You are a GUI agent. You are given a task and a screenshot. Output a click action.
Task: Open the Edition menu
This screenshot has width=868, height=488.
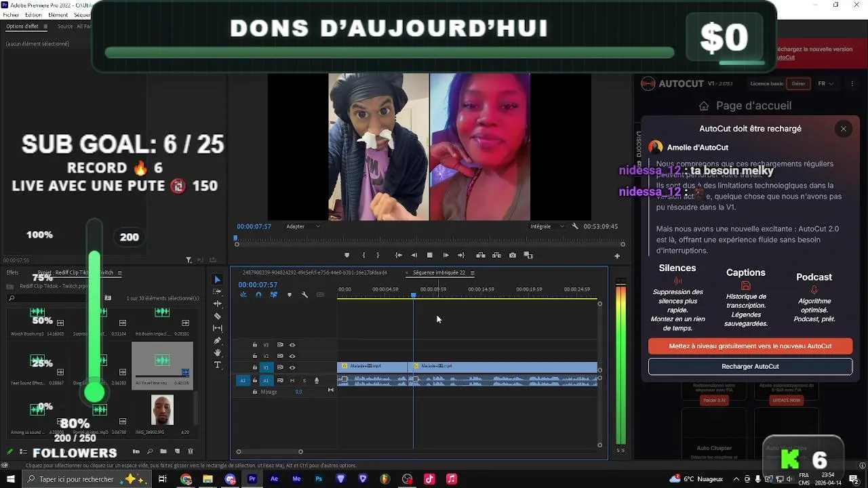[33, 14]
